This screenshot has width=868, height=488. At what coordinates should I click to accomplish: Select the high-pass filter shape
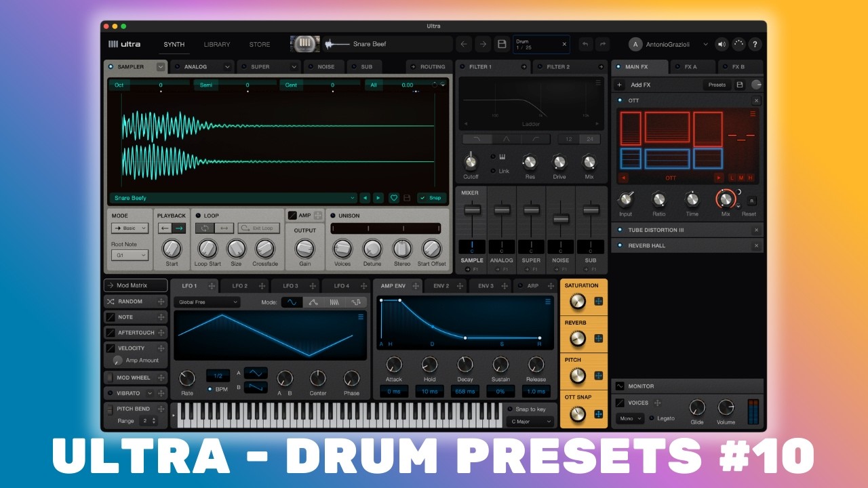[535, 139]
